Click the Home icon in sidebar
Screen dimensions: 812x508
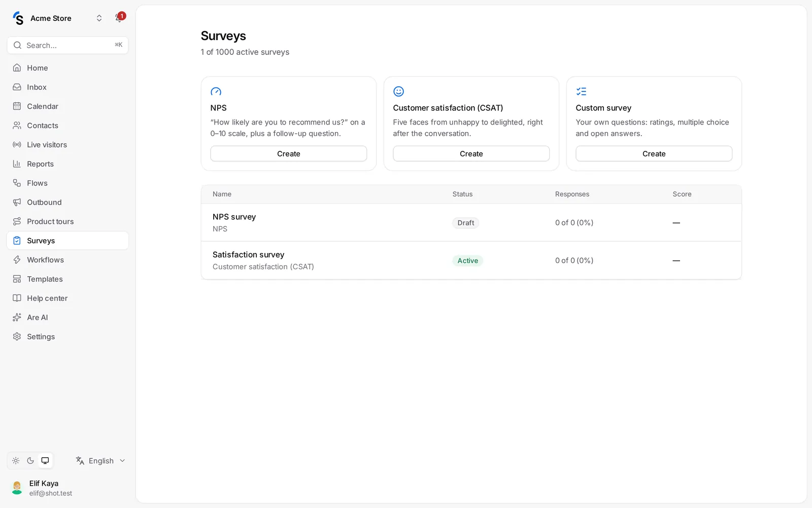tap(17, 68)
